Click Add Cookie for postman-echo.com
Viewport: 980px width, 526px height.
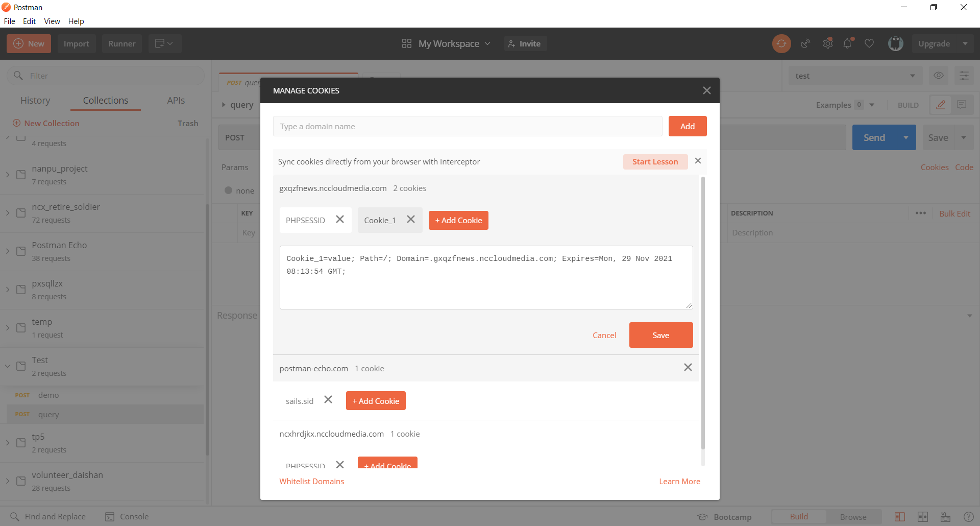click(376, 401)
